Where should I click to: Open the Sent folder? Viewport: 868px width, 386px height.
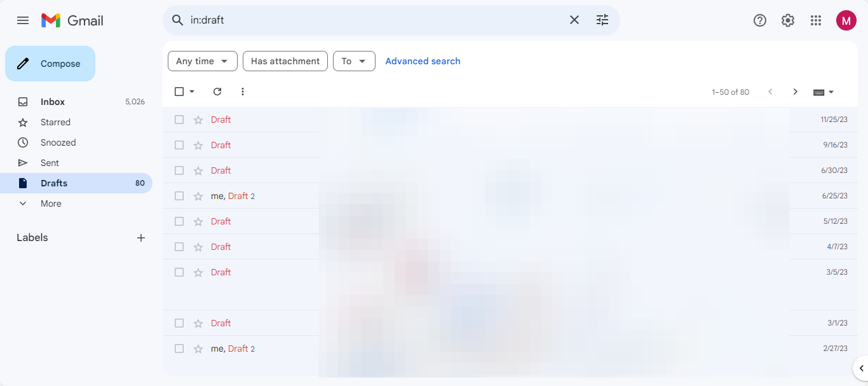tap(50, 163)
